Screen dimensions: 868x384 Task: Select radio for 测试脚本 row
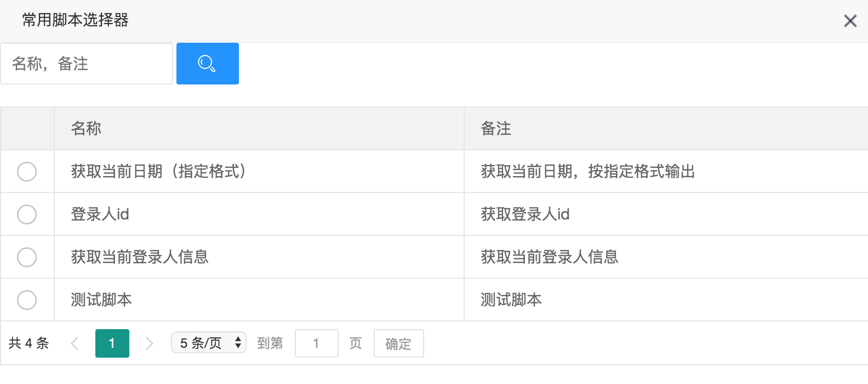coord(27,300)
